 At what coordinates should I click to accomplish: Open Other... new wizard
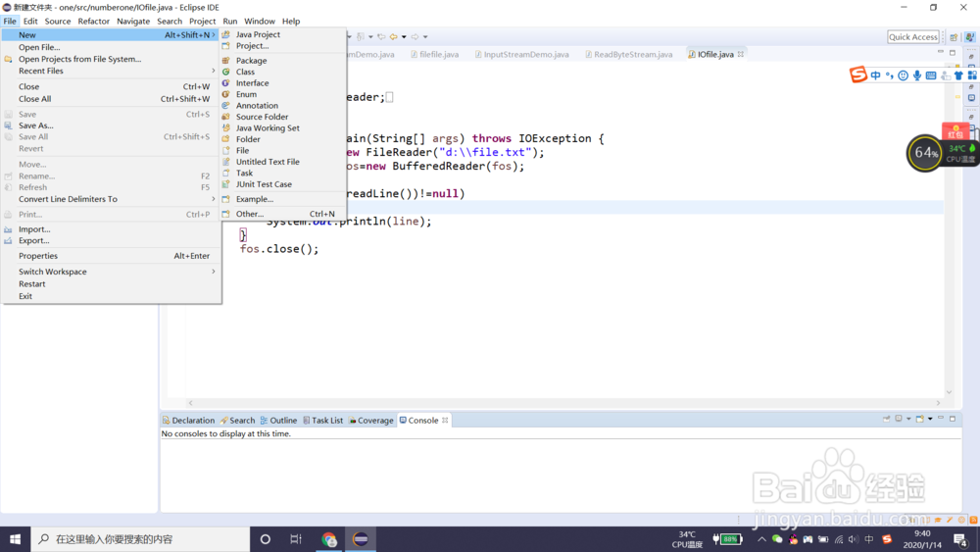(283, 214)
